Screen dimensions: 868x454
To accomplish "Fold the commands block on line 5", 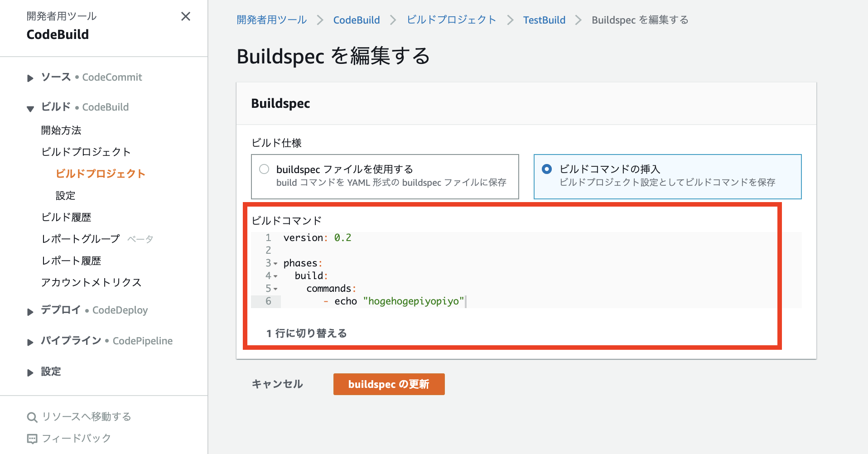I will [x=275, y=289].
